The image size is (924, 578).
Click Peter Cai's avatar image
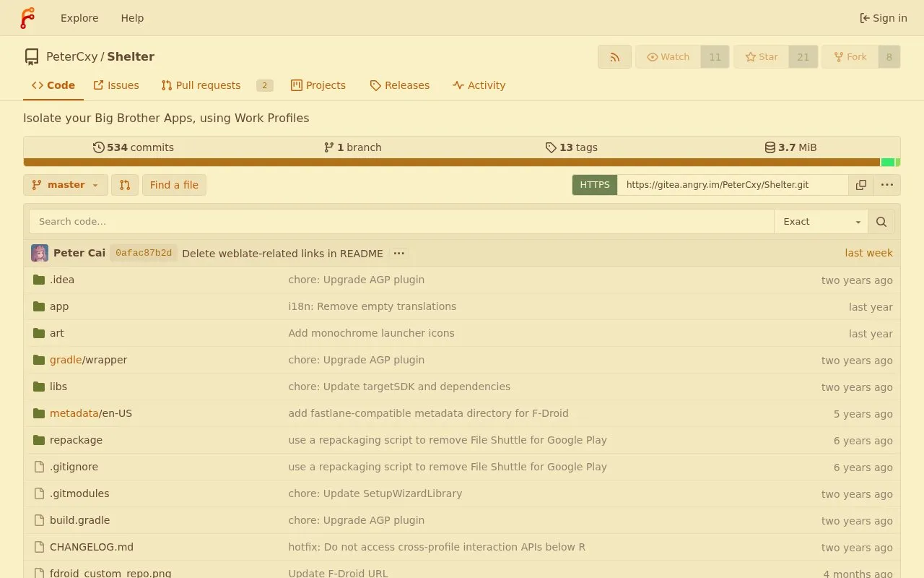pos(40,253)
